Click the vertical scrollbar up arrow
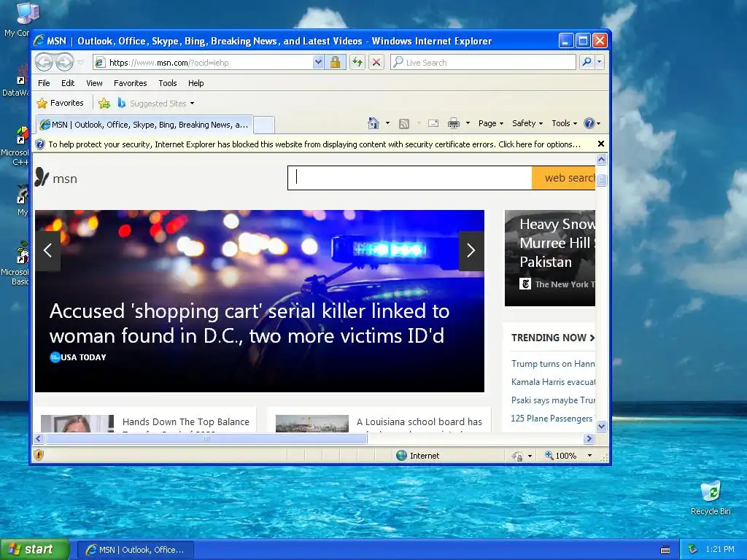This screenshot has height=560, width=747. click(x=602, y=160)
